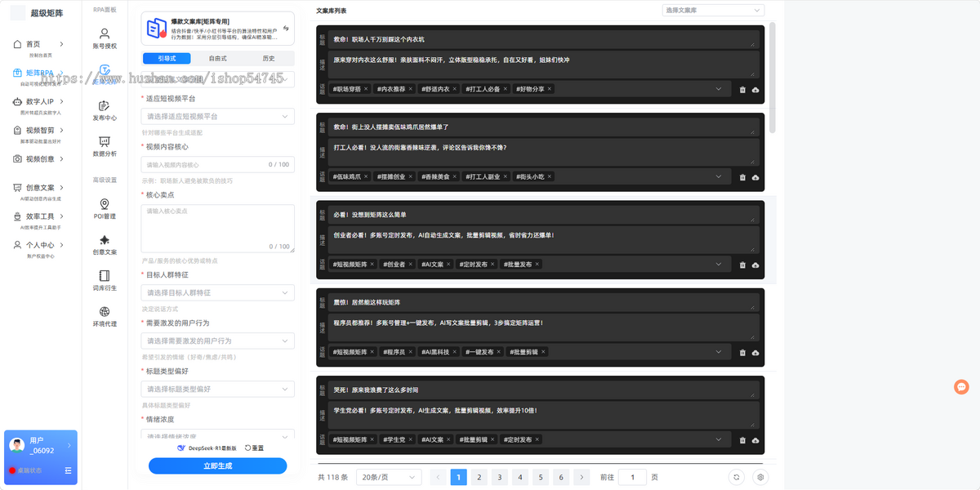
Task: Open the 选择文案库 dropdown
Action: click(713, 10)
